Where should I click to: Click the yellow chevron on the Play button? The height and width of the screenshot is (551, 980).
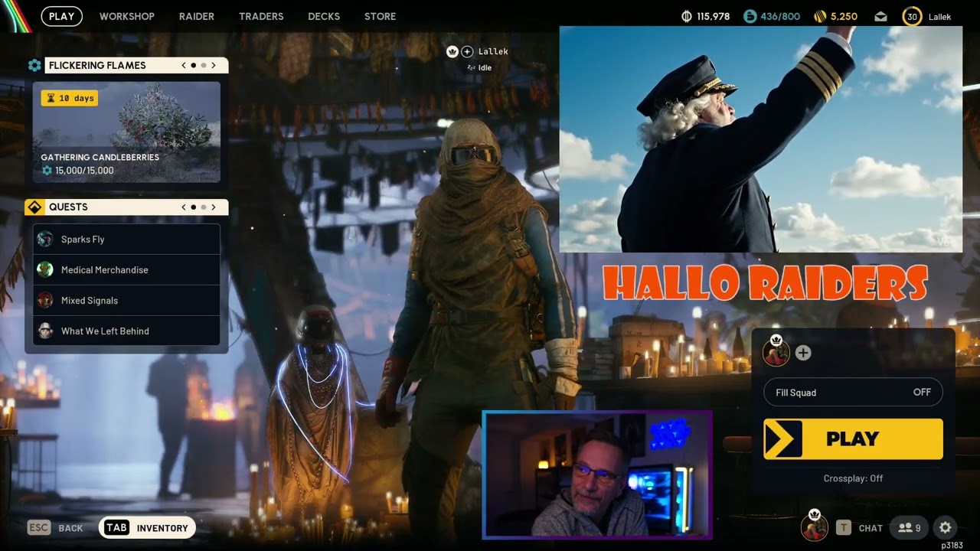tap(783, 439)
